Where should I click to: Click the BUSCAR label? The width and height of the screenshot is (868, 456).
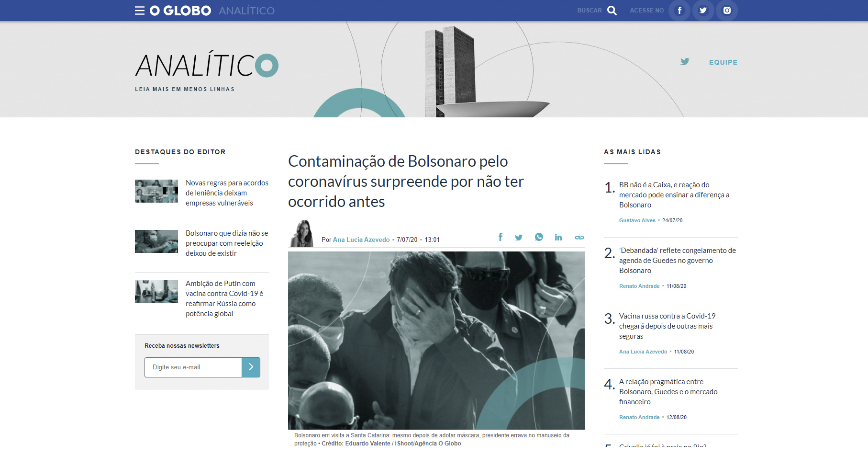click(x=590, y=11)
